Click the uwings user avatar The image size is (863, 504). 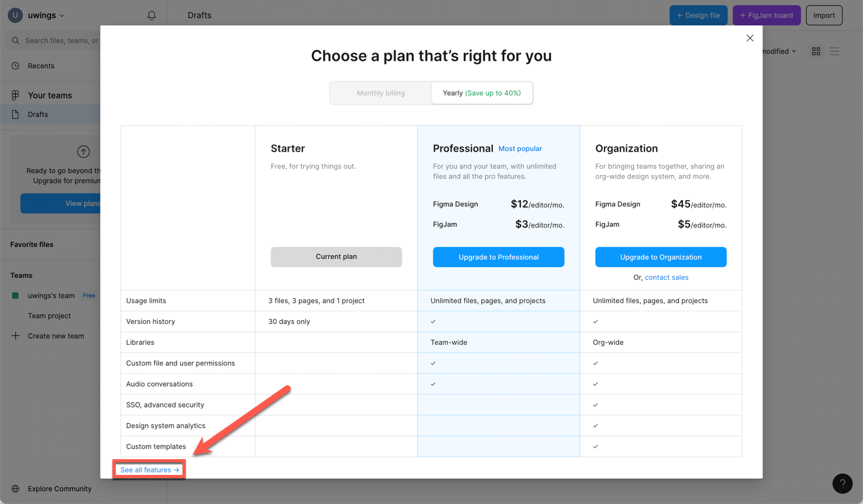tap(15, 15)
